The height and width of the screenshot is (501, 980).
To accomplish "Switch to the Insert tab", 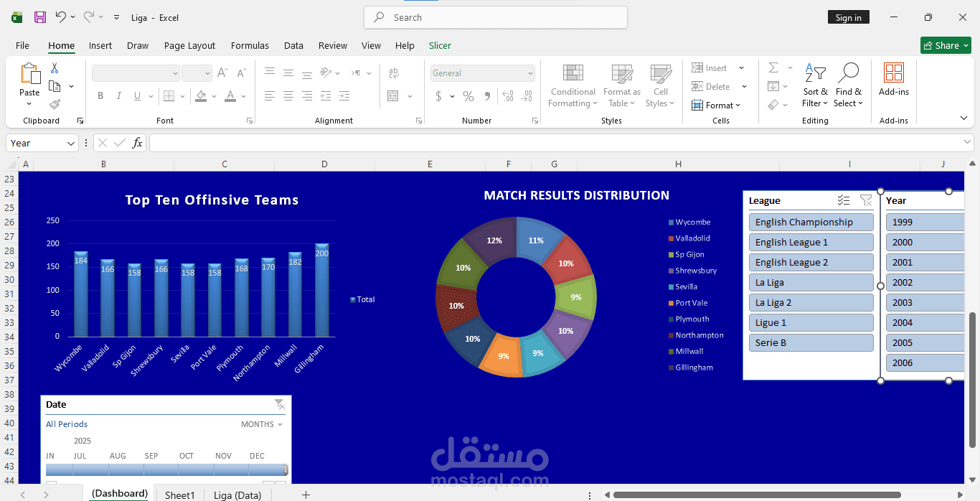I will [x=100, y=45].
